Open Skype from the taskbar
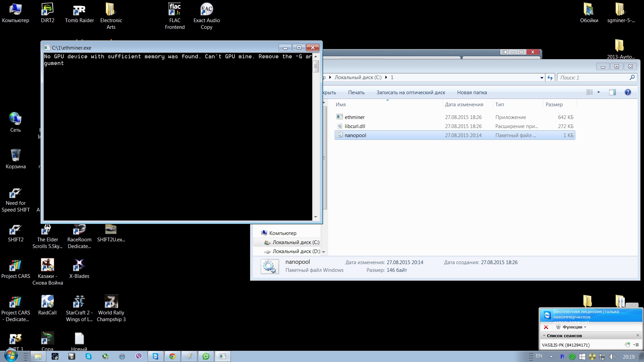This screenshot has width=644, height=362. [x=89, y=356]
